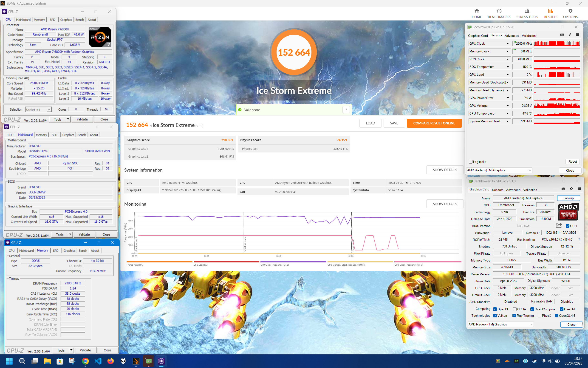Open Graphics tab in CPU-Z Memory window
This screenshot has width=588, height=368.
pos(69,250)
